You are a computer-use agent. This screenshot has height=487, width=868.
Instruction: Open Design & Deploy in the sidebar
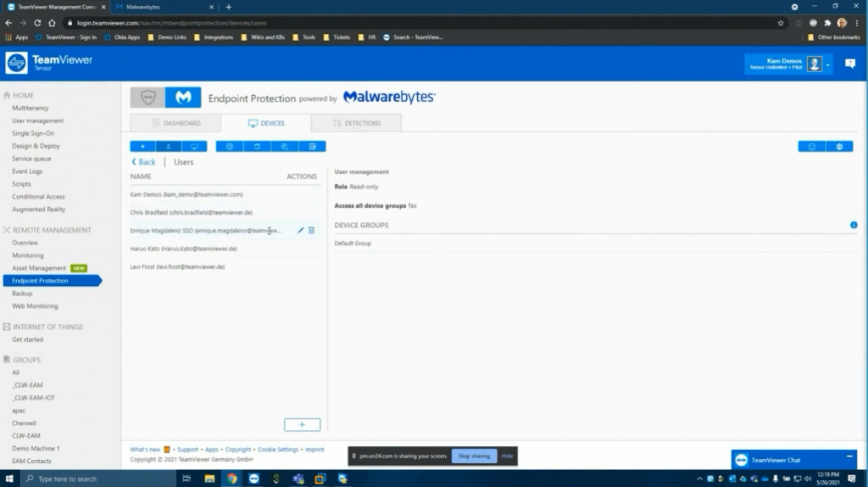(x=36, y=146)
